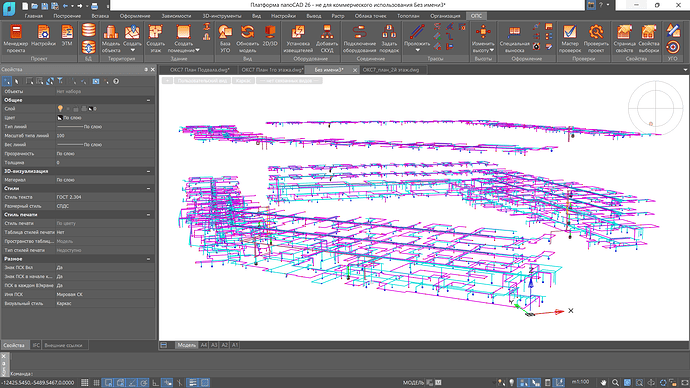The image size is (690, 388).
Task: Toggle the ortho mode button in status bar
Action: [x=155, y=383]
